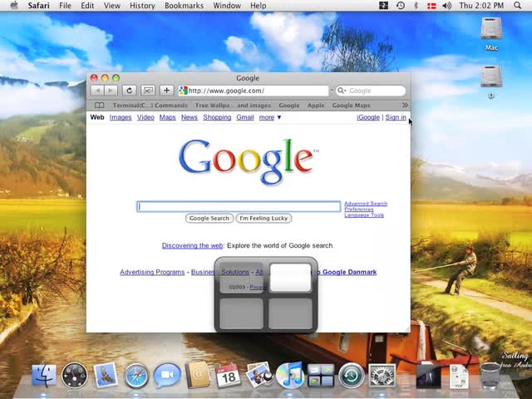Reload the page with the refresh button
Image resolution: width=532 pixels, height=399 pixels.
click(x=130, y=91)
